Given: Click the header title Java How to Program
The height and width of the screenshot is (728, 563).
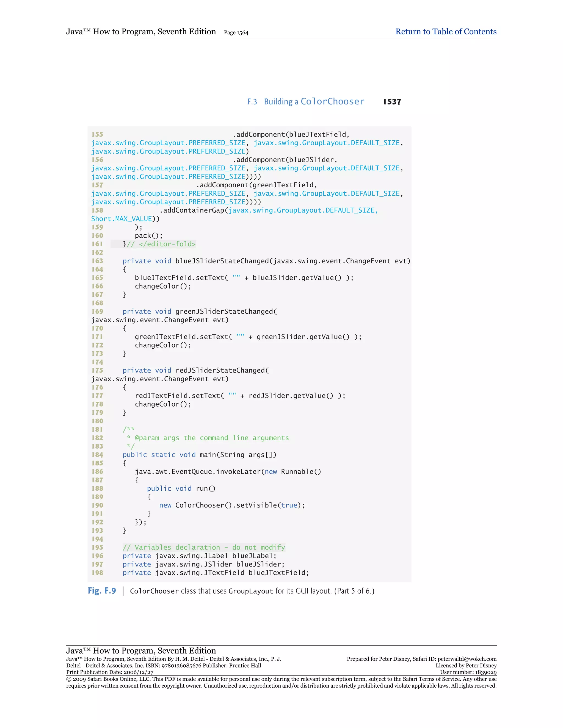Looking at the screenshot, I should pos(141,32).
